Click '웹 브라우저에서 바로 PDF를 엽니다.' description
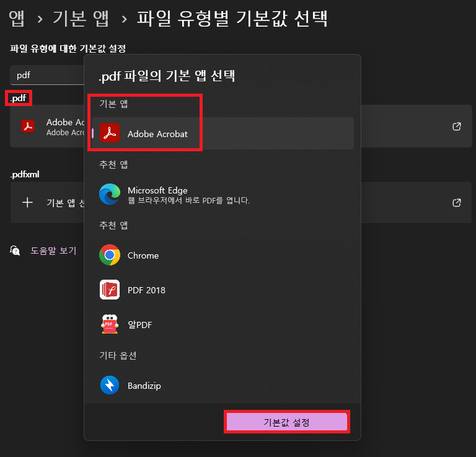Viewport: 476px width, 457px height. click(188, 200)
